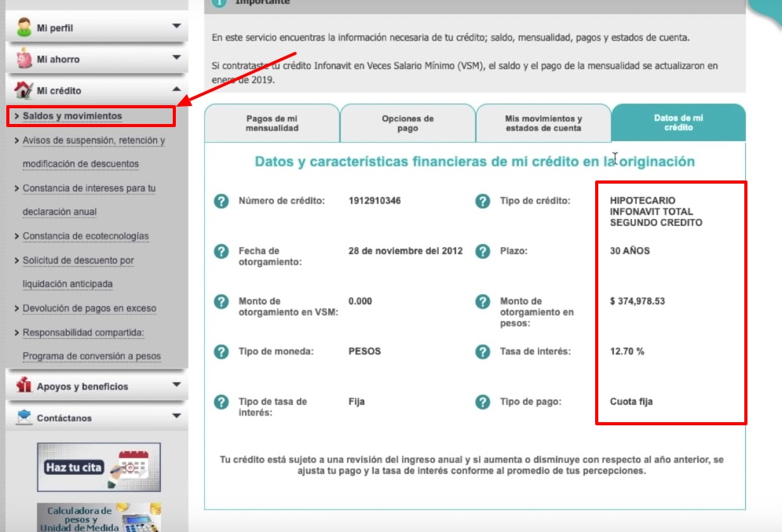
Task: Click the 30 AÑOS term value
Action: point(630,251)
